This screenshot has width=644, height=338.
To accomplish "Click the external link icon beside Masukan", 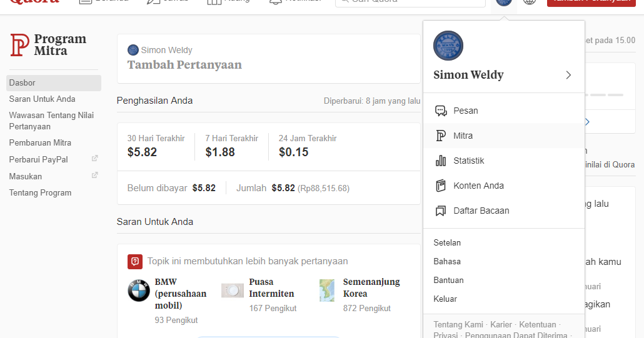I will click(94, 175).
